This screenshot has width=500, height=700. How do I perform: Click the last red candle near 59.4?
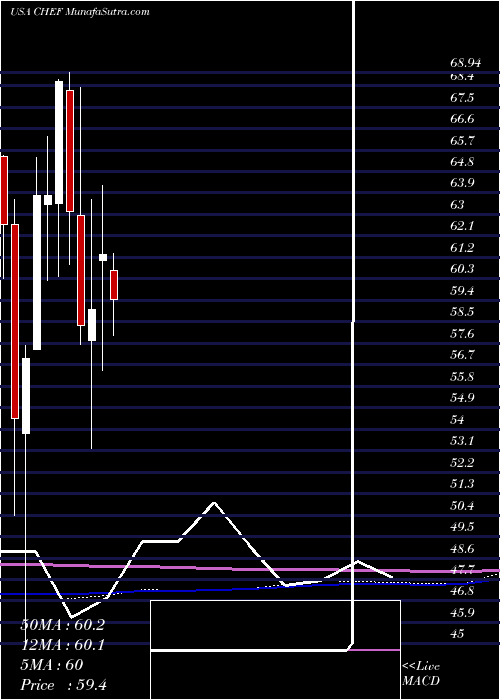[x=114, y=285]
